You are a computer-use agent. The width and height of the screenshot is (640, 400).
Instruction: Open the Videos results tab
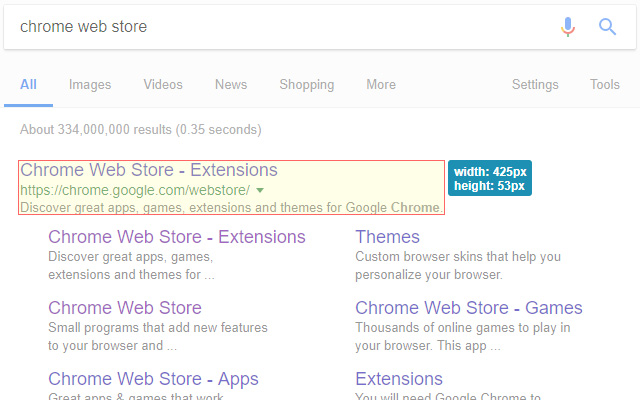pos(163,85)
